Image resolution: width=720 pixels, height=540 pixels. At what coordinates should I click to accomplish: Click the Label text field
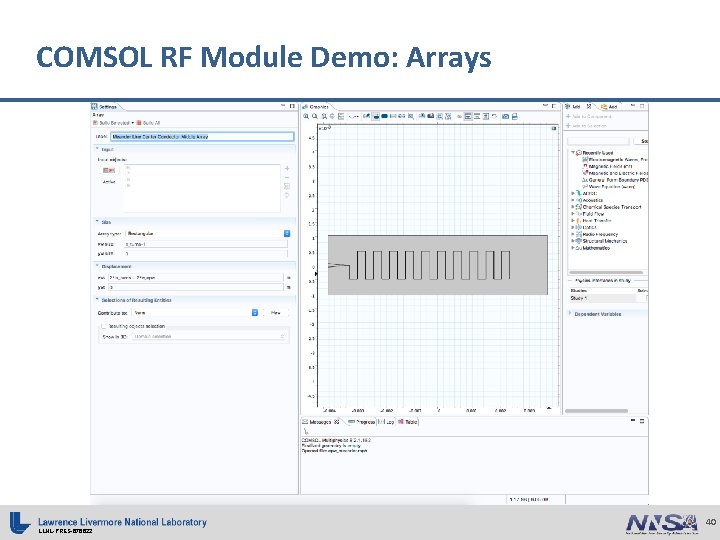tap(202, 136)
